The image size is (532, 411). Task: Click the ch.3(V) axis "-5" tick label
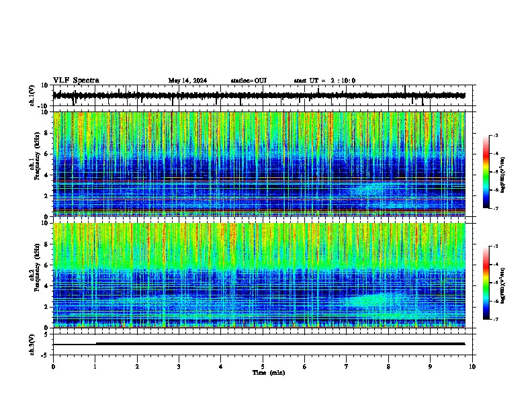coord(45,355)
